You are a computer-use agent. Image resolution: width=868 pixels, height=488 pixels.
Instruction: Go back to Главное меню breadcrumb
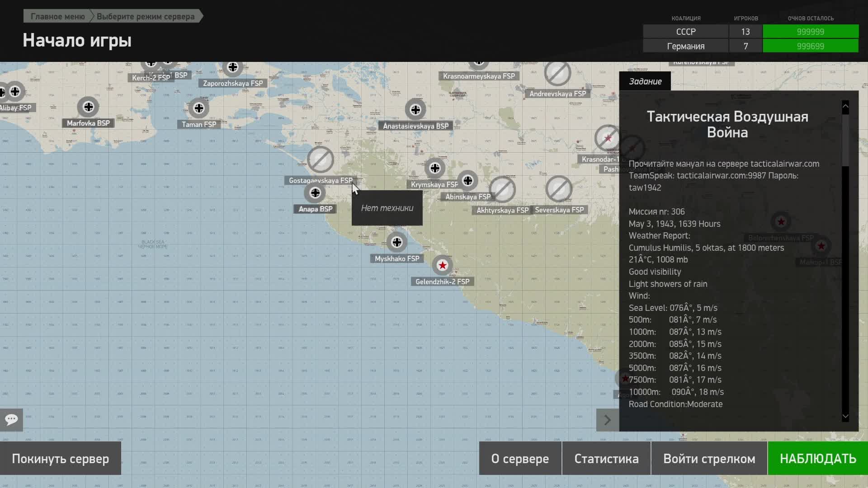[57, 17]
